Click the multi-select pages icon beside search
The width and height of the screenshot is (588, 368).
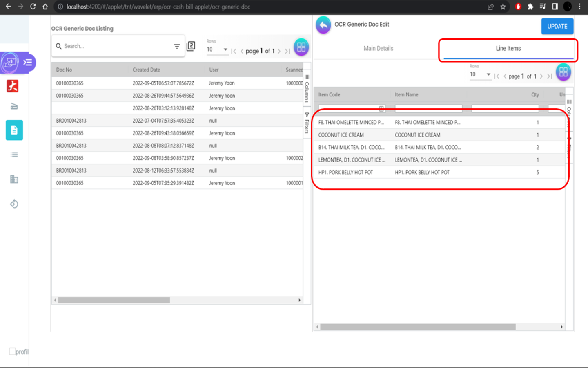(x=191, y=46)
